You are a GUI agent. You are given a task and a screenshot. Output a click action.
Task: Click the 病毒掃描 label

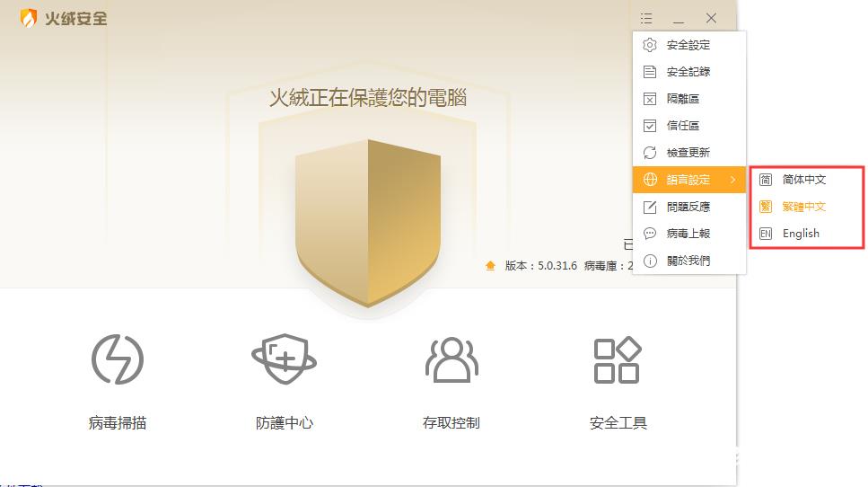coord(118,422)
